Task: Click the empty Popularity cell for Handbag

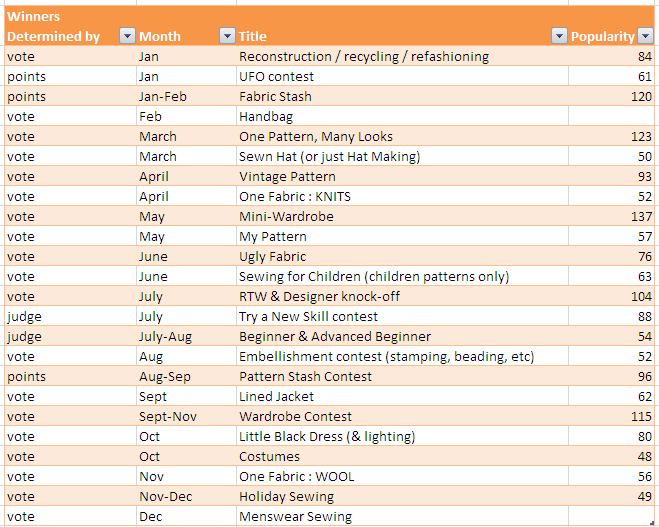Action: click(611, 116)
